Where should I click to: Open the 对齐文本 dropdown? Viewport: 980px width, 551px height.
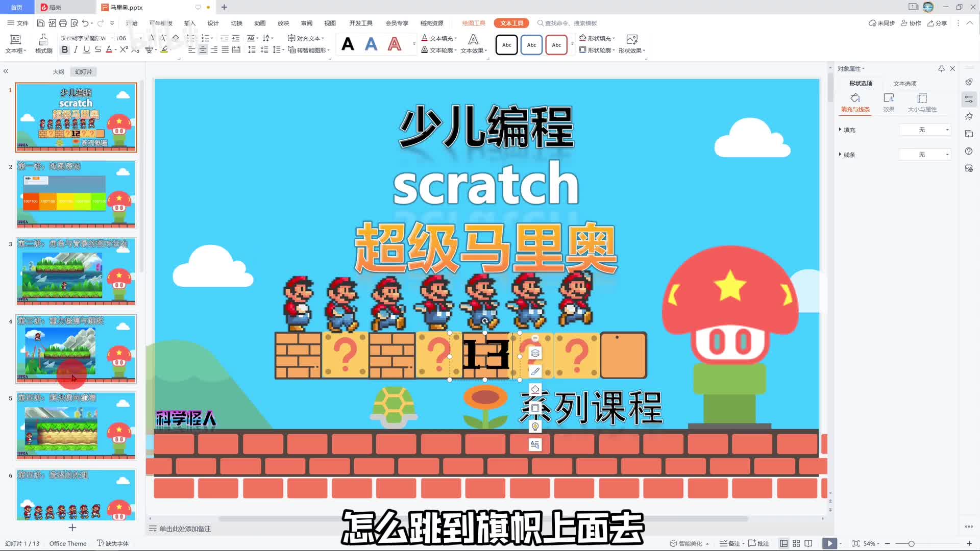click(x=306, y=38)
